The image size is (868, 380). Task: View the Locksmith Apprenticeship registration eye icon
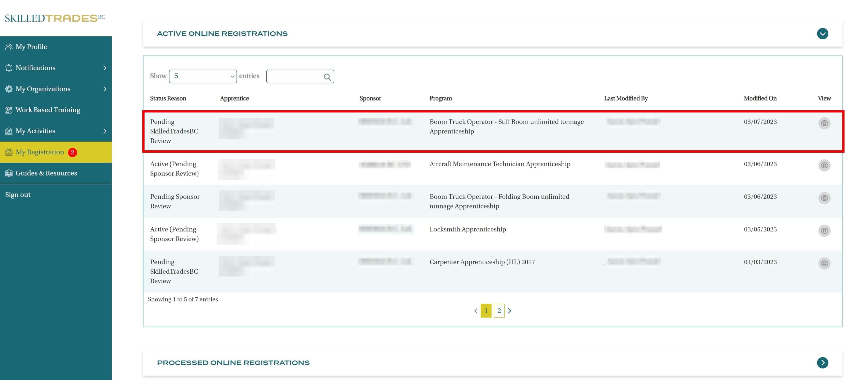[x=824, y=231]
